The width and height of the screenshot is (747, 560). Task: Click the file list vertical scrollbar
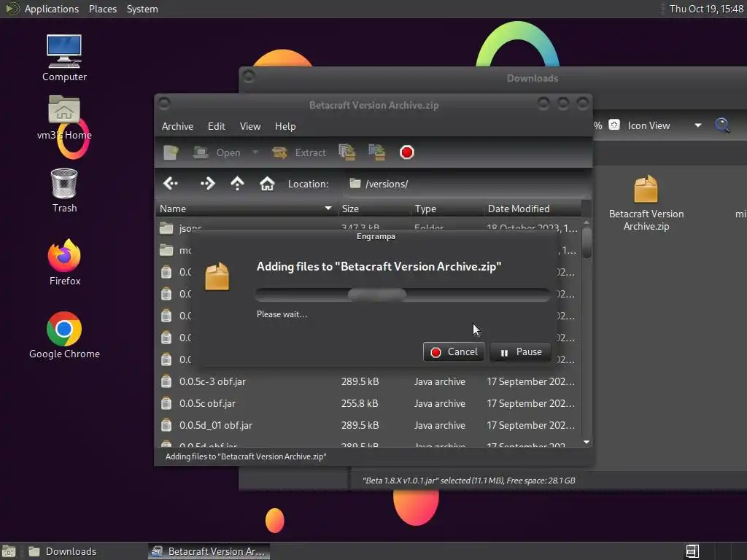[x=587, y=243]
